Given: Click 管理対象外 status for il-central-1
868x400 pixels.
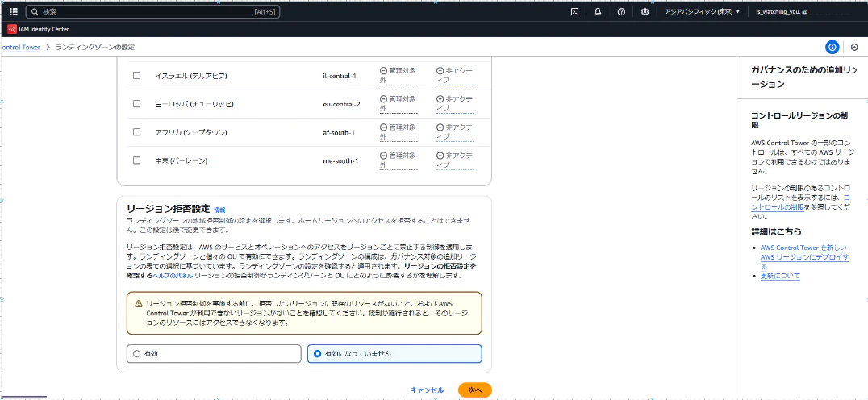Looking at the screenshot, I should [398, 75].
